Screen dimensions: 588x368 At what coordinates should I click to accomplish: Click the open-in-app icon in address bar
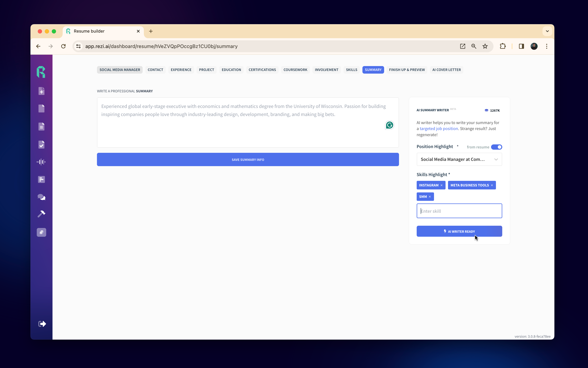coord(463,46)
